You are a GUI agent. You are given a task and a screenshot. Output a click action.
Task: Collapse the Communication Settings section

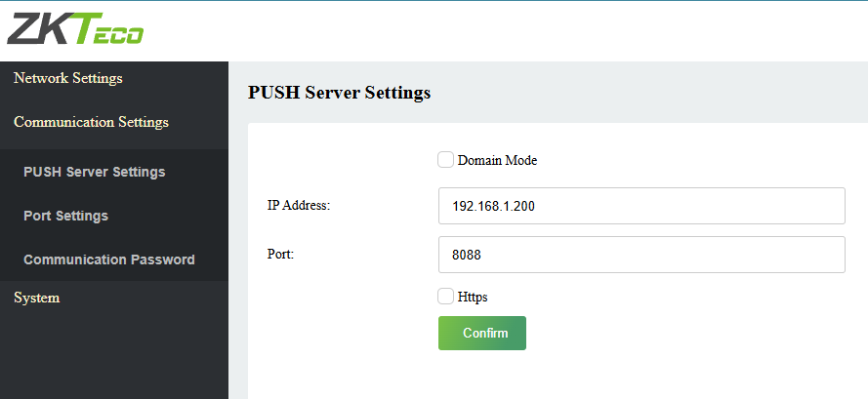coord(91,122)
